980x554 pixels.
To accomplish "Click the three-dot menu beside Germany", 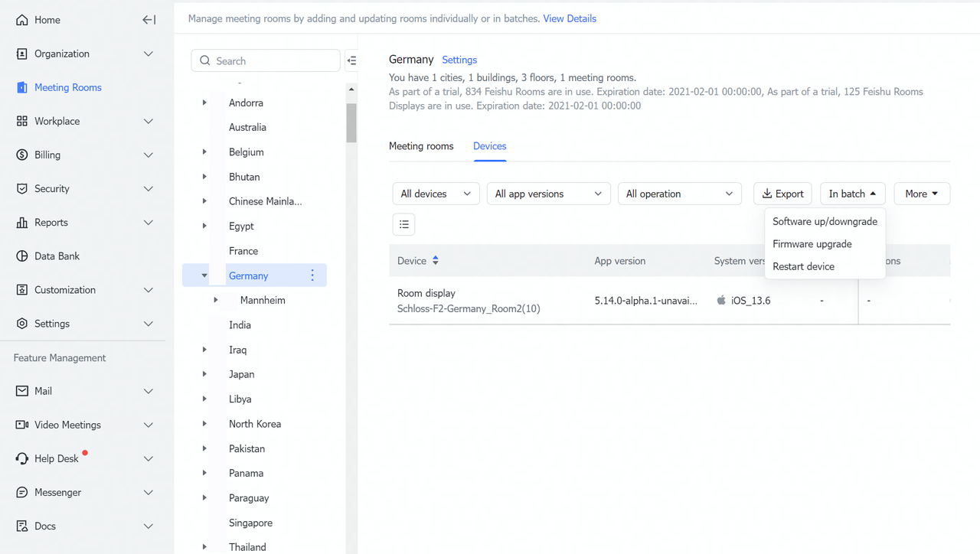I will point(312,275).
